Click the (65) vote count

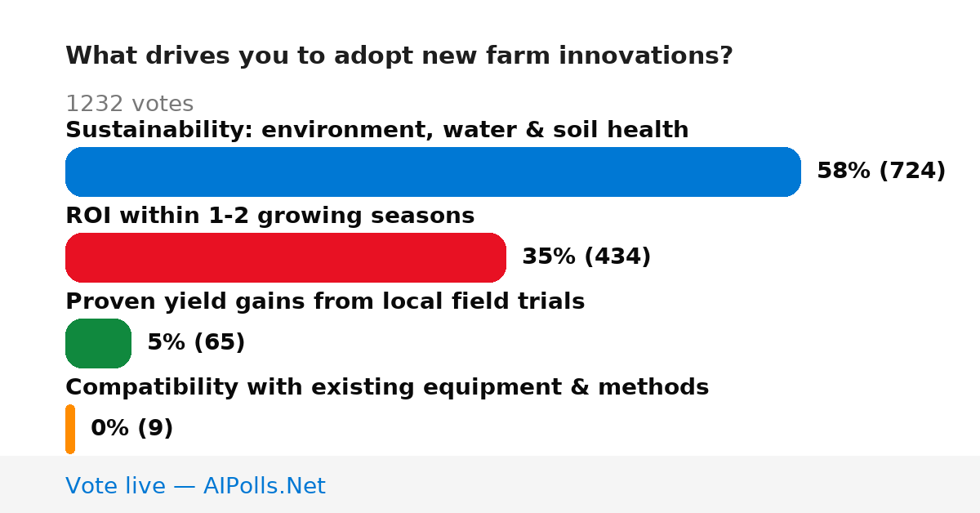[219, 342]
